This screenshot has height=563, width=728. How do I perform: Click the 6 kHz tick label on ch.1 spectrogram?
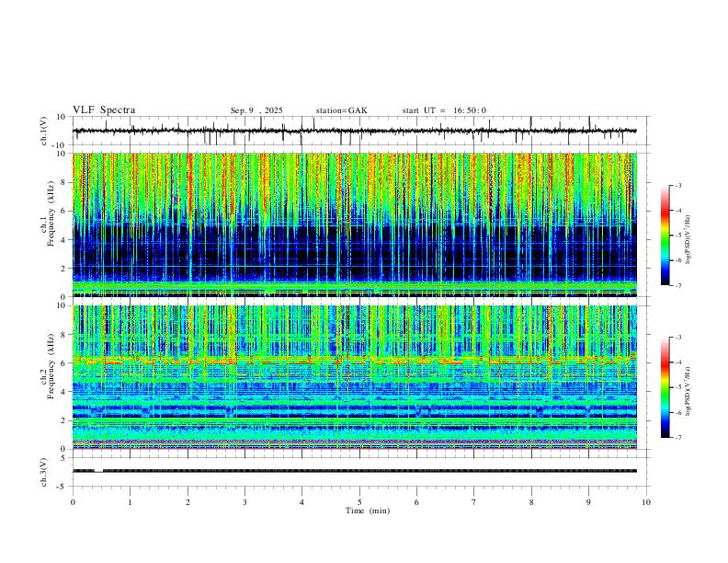tap(63, 211)
